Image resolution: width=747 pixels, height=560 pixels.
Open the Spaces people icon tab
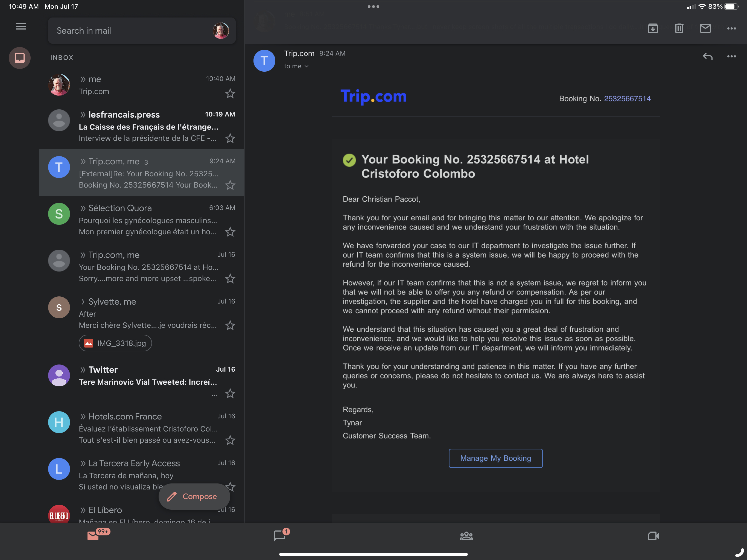pyautogui.click(x=466, y=536)
